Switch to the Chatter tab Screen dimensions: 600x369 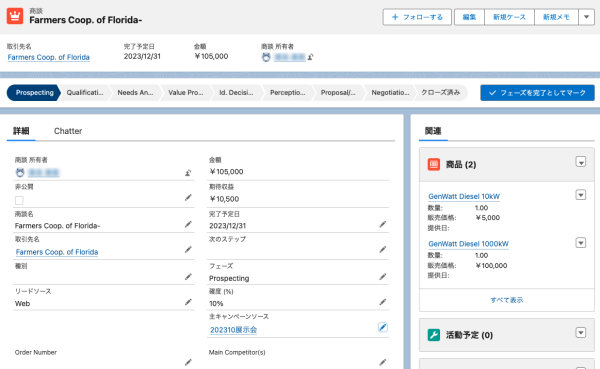[68, 131]
